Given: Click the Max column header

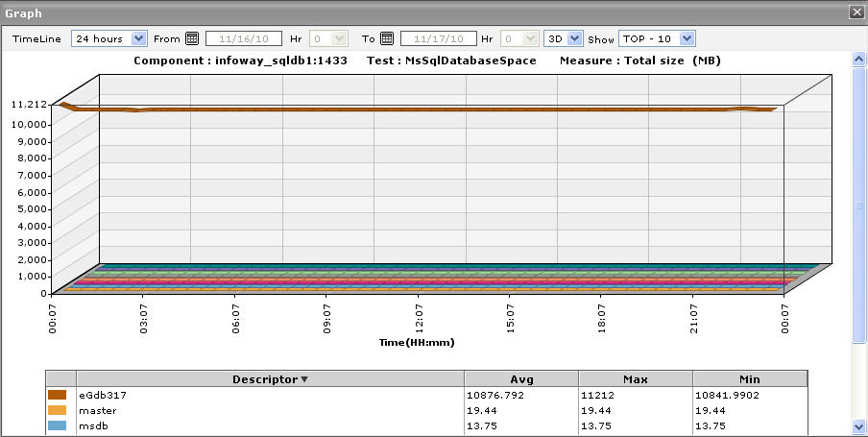Looking at the screenshot, I should (x=636, y=379).
